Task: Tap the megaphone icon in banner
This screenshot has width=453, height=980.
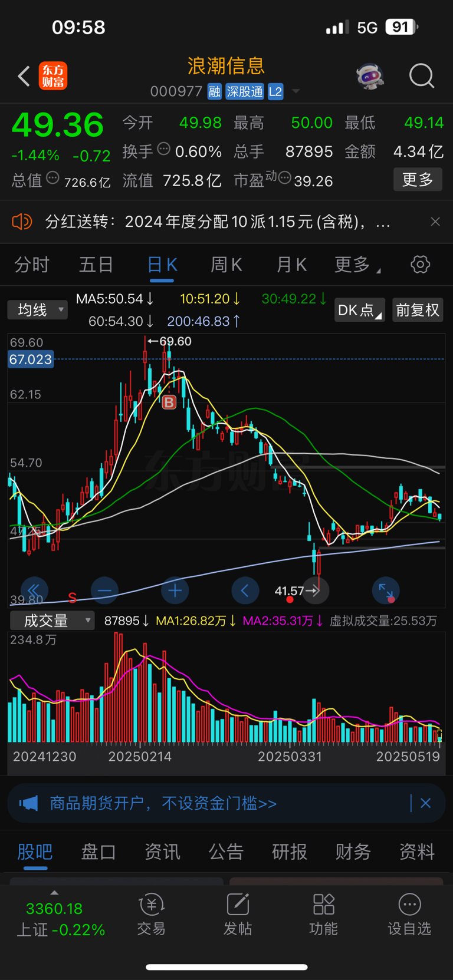Action: click(28, 803)
